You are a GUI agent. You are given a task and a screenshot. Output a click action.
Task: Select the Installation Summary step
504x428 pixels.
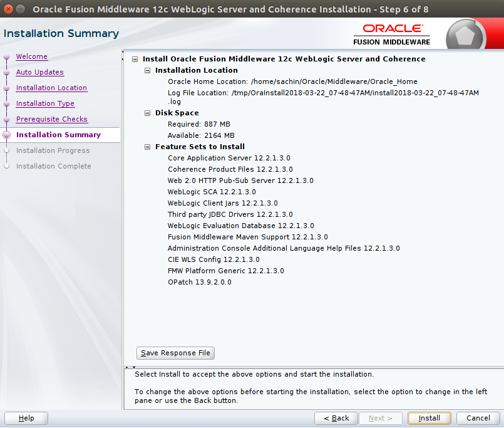58,135
